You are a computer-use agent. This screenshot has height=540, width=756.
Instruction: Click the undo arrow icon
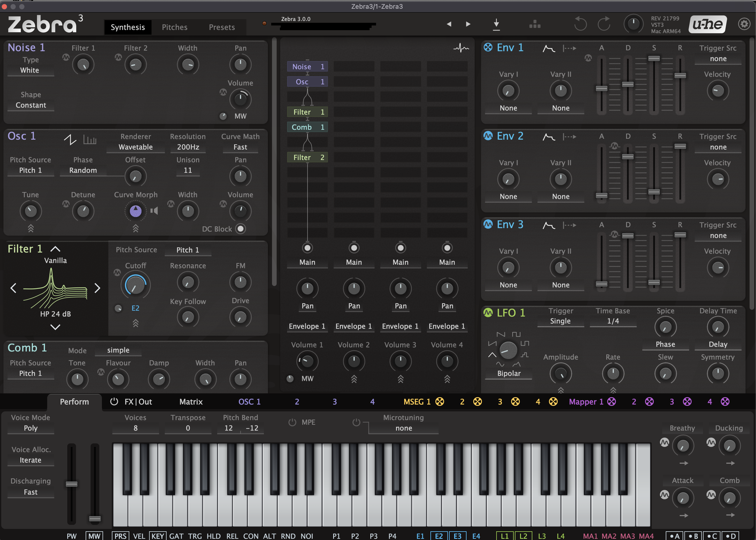(580, 24)
